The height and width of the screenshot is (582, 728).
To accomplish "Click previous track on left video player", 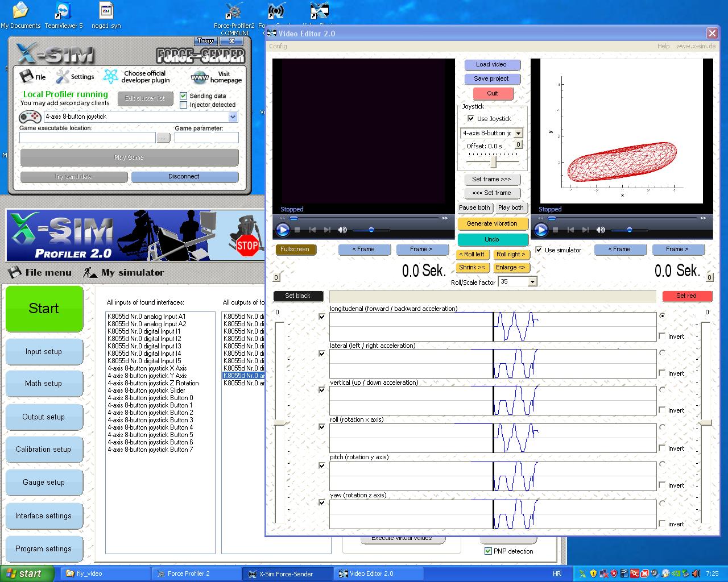I will [x=312, y=230].
